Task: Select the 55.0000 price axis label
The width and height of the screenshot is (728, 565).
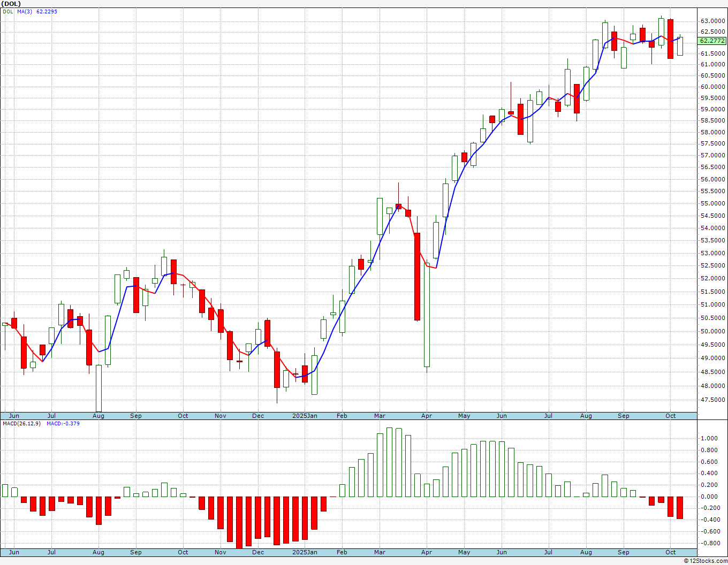Action: tap(713, 203)
